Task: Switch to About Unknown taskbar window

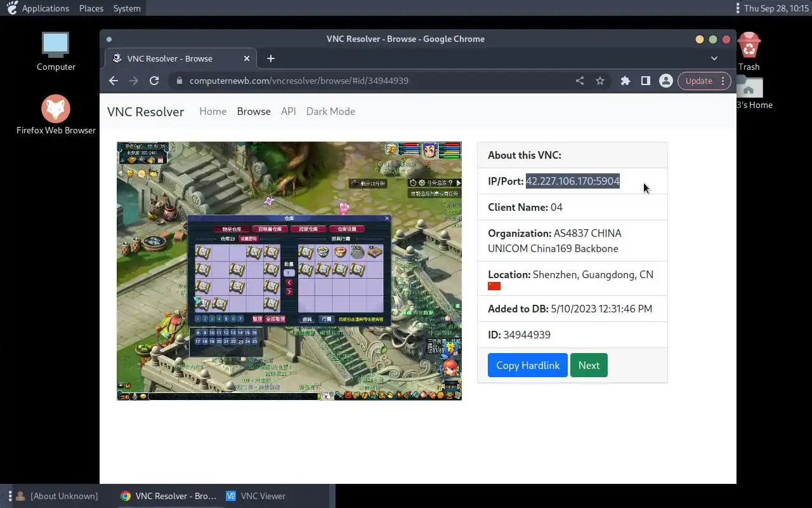Action: pyautogui.click(x=57, y=496)
